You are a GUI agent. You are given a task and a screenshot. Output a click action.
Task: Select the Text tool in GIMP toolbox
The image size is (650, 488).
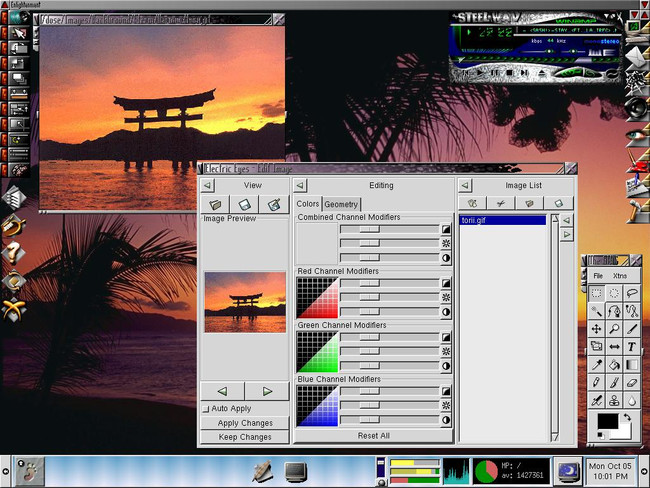click(x=632, y=346)
